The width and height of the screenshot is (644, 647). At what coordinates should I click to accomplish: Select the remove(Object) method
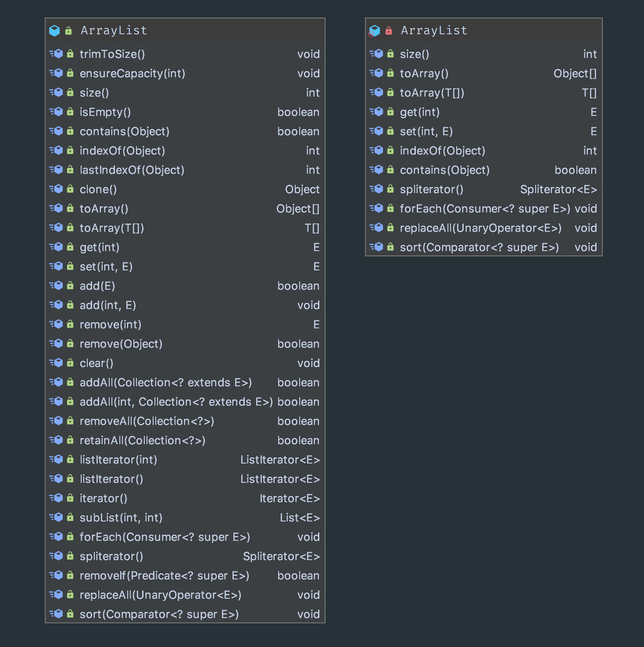click(x=121, y=344)
